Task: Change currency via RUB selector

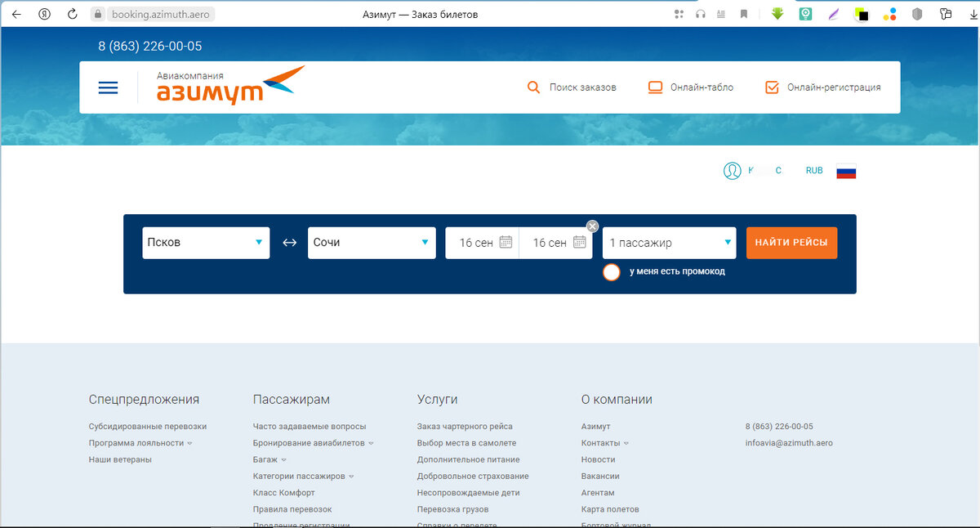Action: pos(814,171)
